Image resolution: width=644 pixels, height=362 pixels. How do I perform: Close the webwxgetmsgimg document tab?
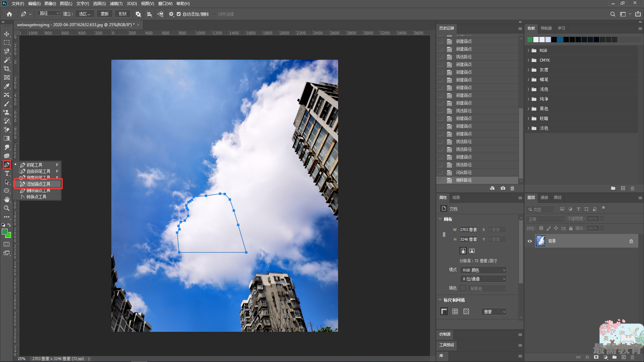pos(138,25)
